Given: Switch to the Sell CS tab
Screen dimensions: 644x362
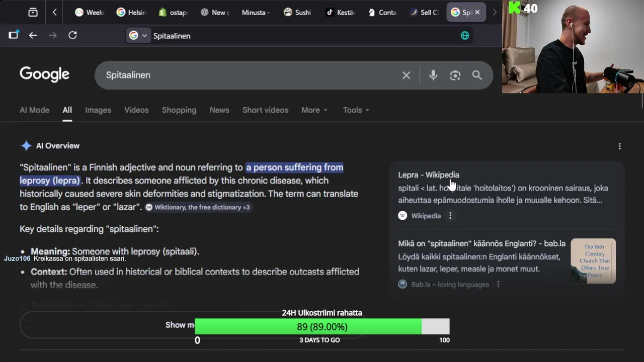Looking at the screenshot, I should click(423, 13).
